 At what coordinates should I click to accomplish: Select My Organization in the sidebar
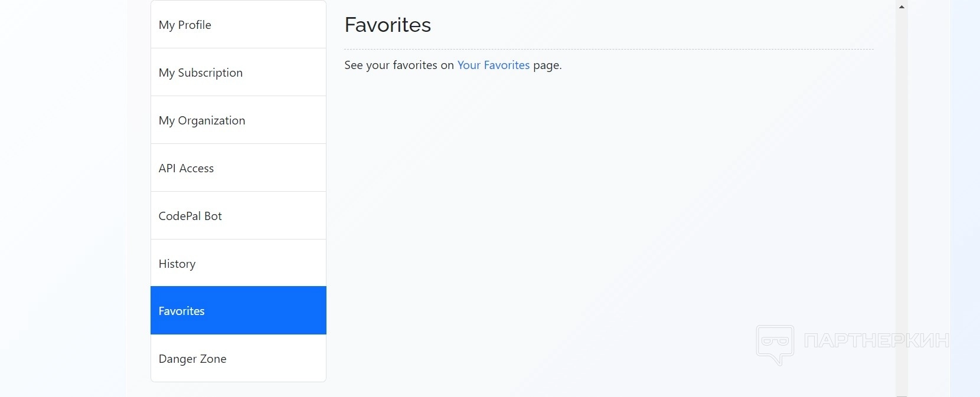238,120
